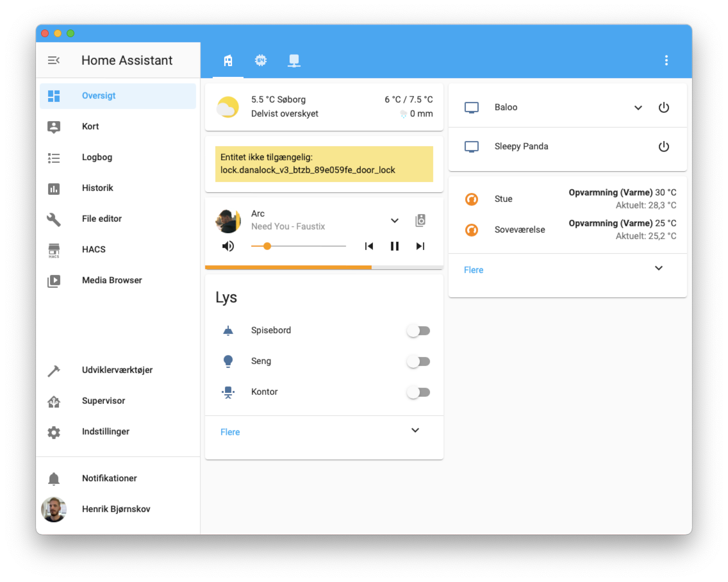Click the Home Assistant title
The image size is (728, 582).
127,60
